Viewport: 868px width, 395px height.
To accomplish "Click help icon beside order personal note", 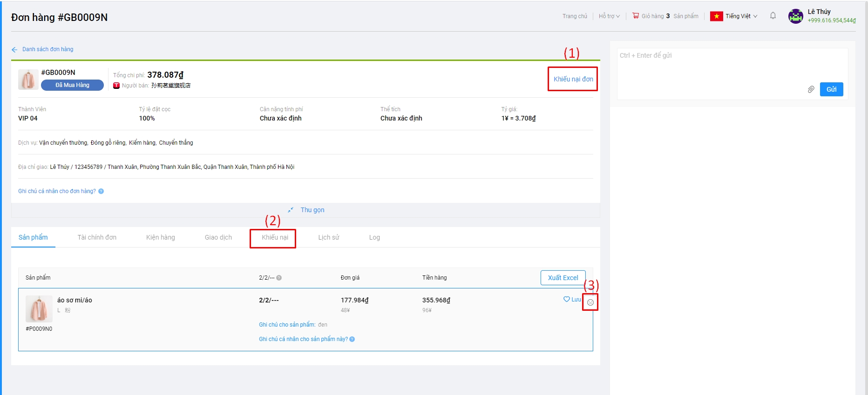I will click(101, 191).
